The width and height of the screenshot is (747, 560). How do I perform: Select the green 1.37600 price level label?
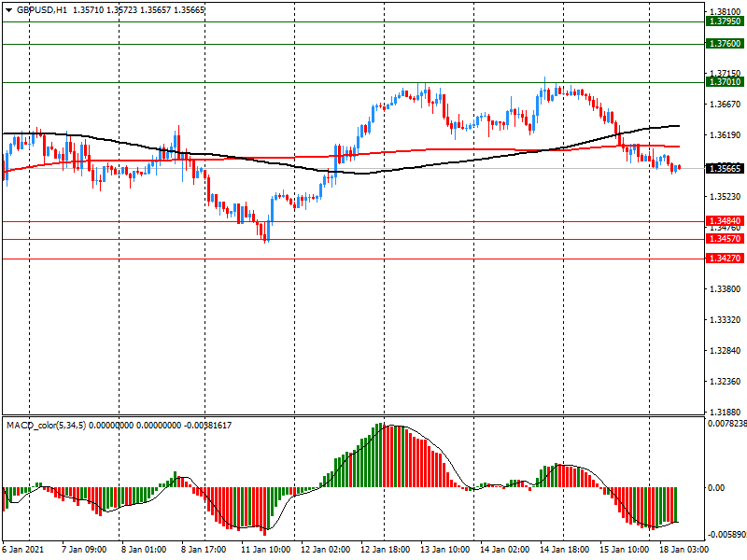[726, 44]
